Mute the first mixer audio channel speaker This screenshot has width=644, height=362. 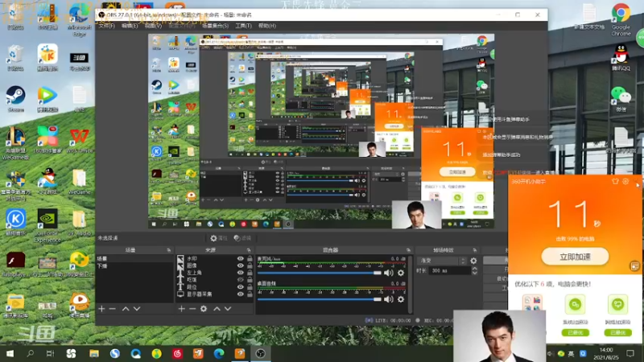click(388, 273)
